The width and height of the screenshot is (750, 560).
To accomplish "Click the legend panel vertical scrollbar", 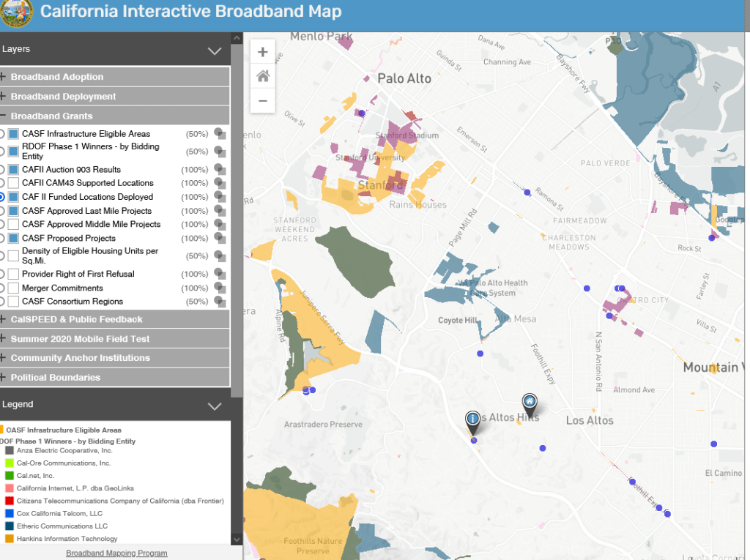I will click(x=237, y=476).
